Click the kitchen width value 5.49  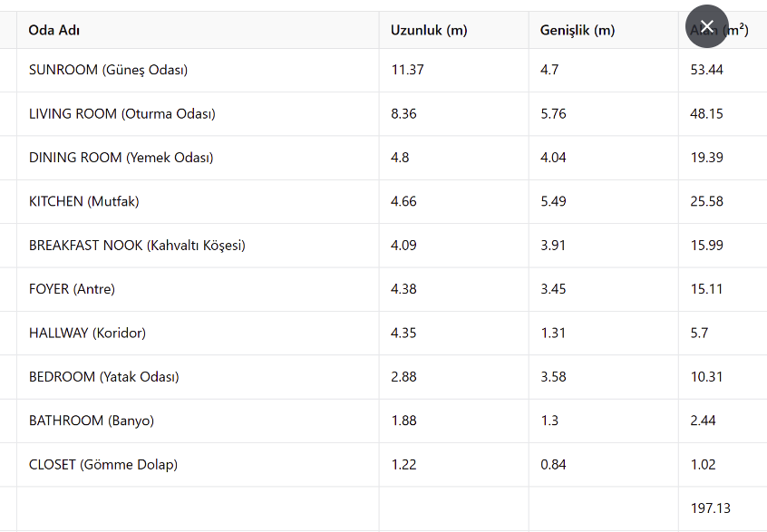tap(553, 201)
